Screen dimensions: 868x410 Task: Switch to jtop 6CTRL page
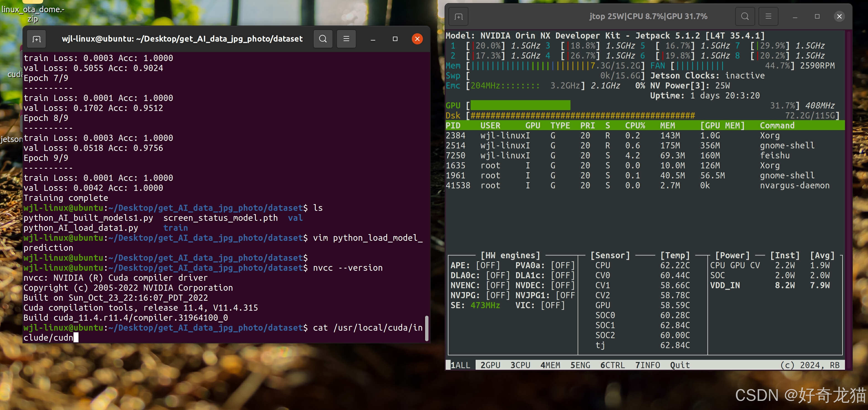point(613,365)
